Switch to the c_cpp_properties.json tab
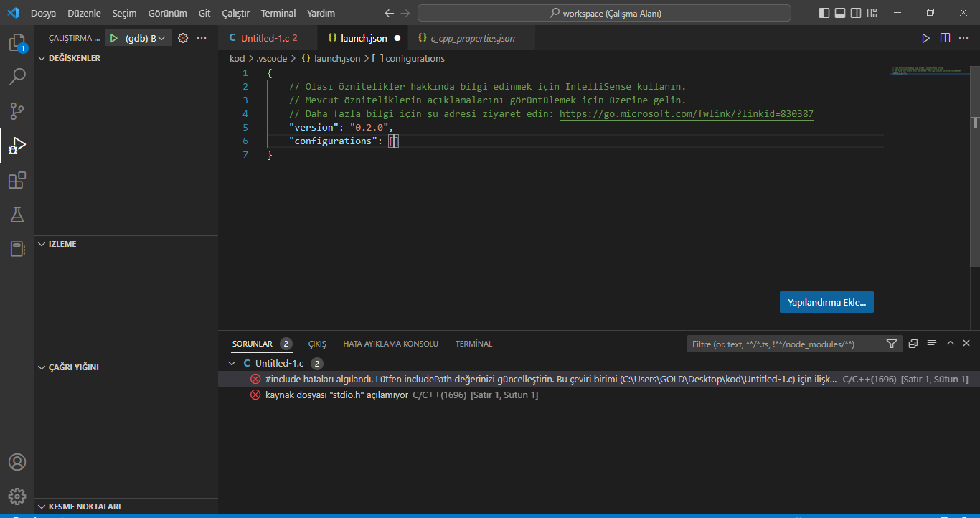The height and width of the screenshot is (518, 980). point(472,38)
